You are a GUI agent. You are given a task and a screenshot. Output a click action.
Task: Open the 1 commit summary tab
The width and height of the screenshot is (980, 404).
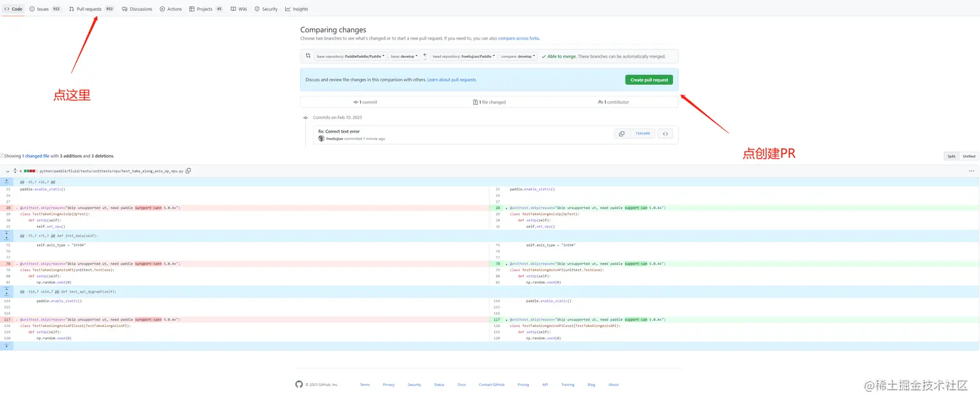[365, 102]
